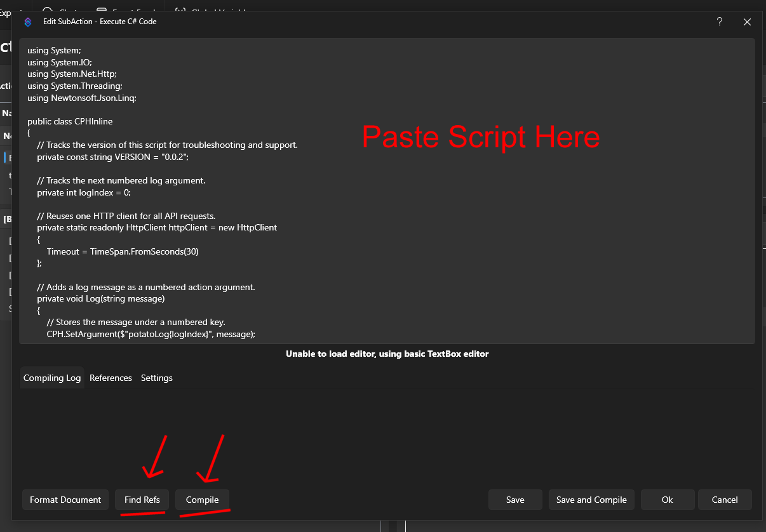Viewport: 766px width, 532px height.
Task: Click the Streamer.bot logo in title bar
Action: click(28, 22)
